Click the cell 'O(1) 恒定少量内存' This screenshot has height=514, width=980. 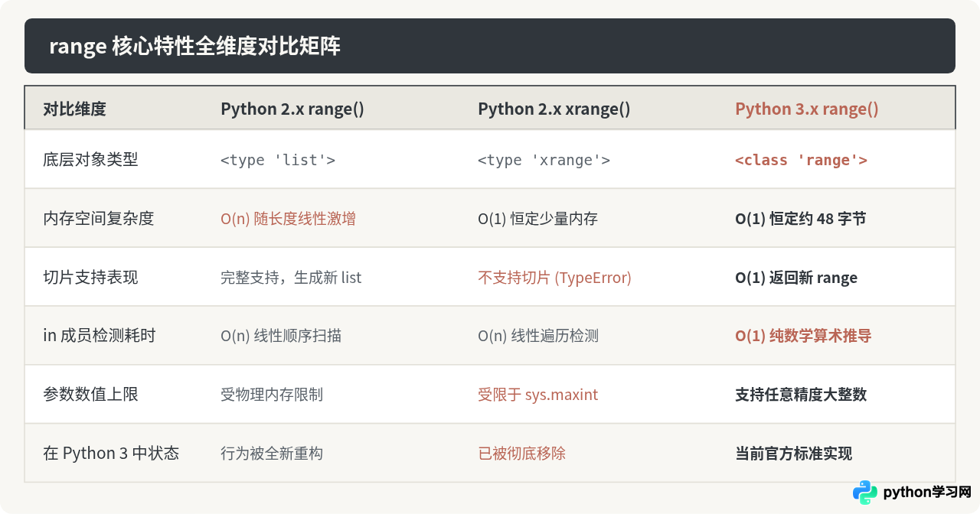(537, 219)
